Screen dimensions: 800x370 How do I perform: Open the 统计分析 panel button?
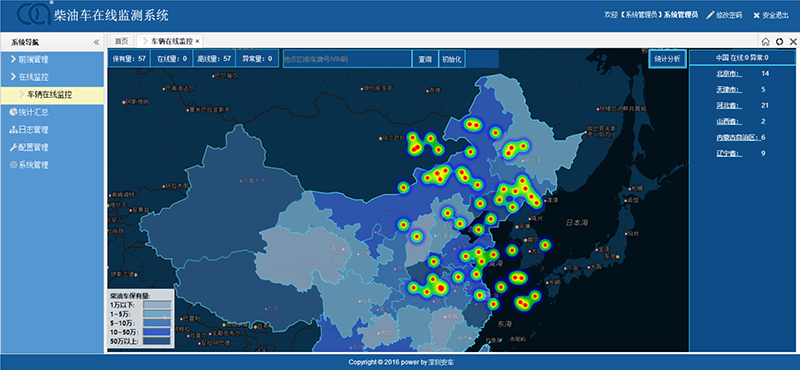(667, 59)
